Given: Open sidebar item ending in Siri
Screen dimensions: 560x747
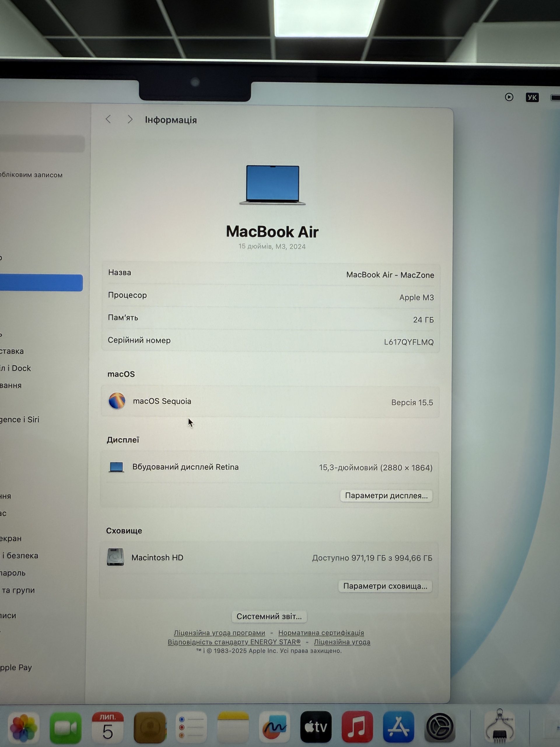Looking at the screenshot, I should (x=20, y=419).
